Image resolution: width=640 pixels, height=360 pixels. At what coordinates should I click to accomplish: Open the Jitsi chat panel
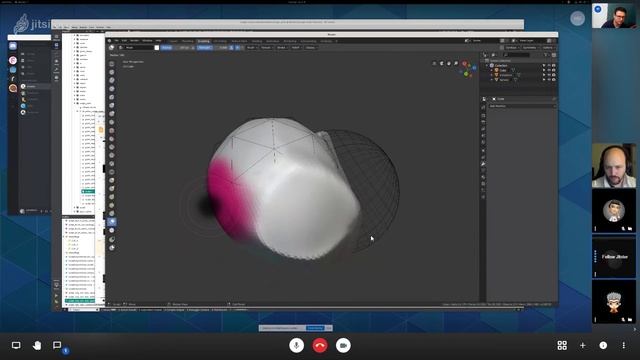57,345
